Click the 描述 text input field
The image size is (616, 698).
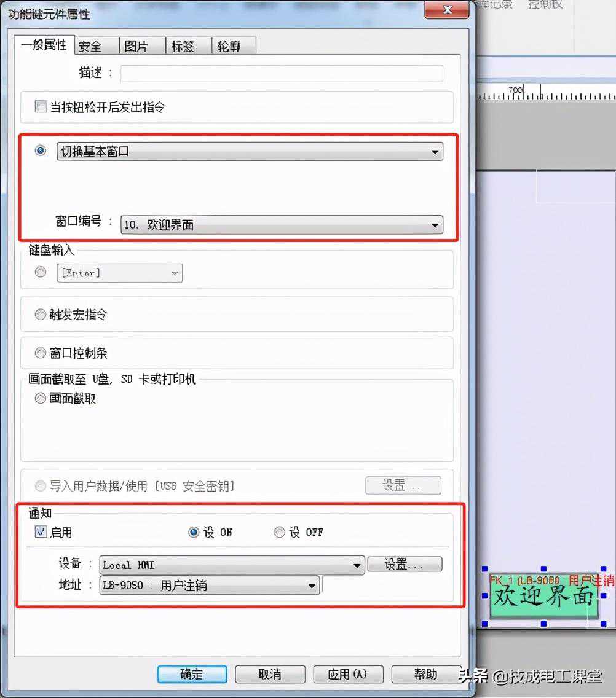pyautogui.click(x=281, y=73)
